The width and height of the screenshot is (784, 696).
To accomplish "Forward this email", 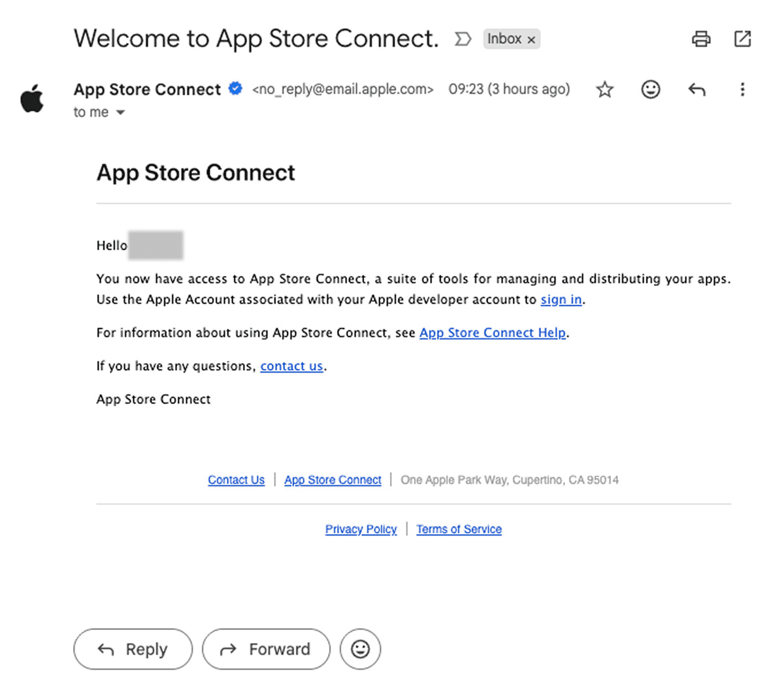I will tap(266, 649).
